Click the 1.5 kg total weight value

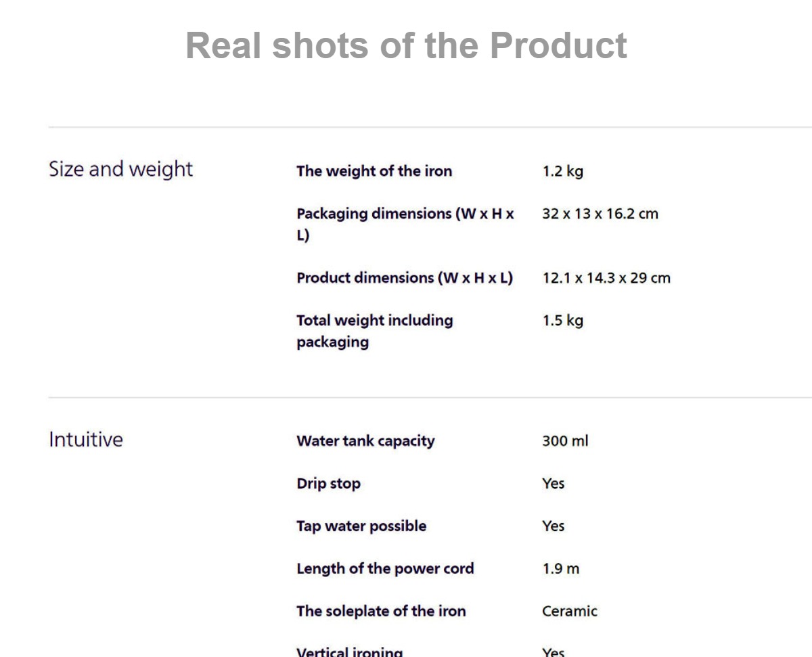coord(562,321)
